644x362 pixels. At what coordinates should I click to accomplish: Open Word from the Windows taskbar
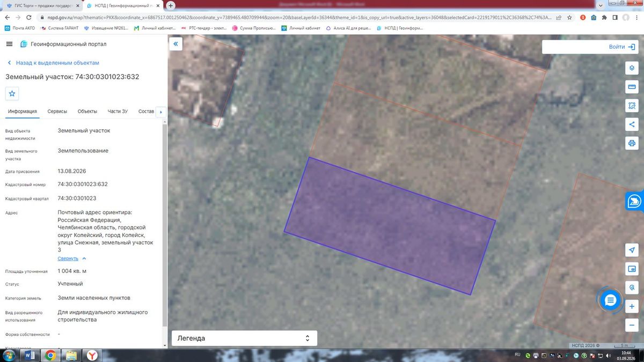tap(30, 355)
